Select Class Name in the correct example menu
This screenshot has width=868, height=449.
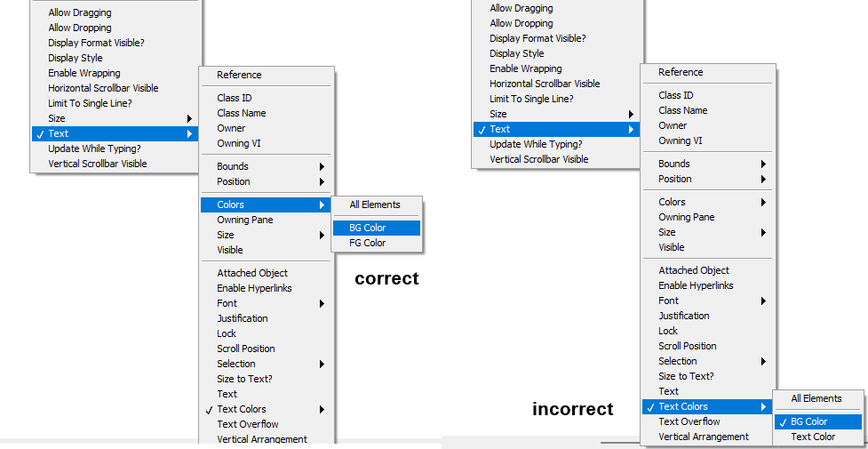coord(242,113)
